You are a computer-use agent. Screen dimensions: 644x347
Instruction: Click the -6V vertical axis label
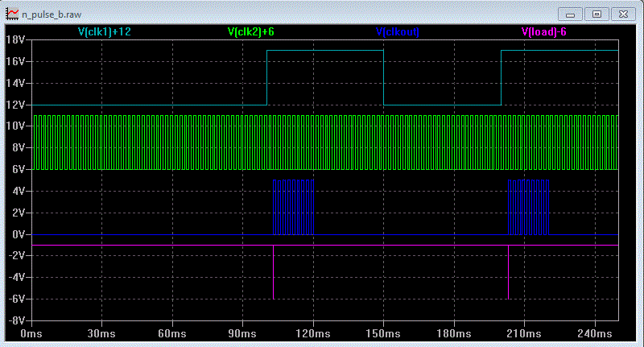(17, 299)
